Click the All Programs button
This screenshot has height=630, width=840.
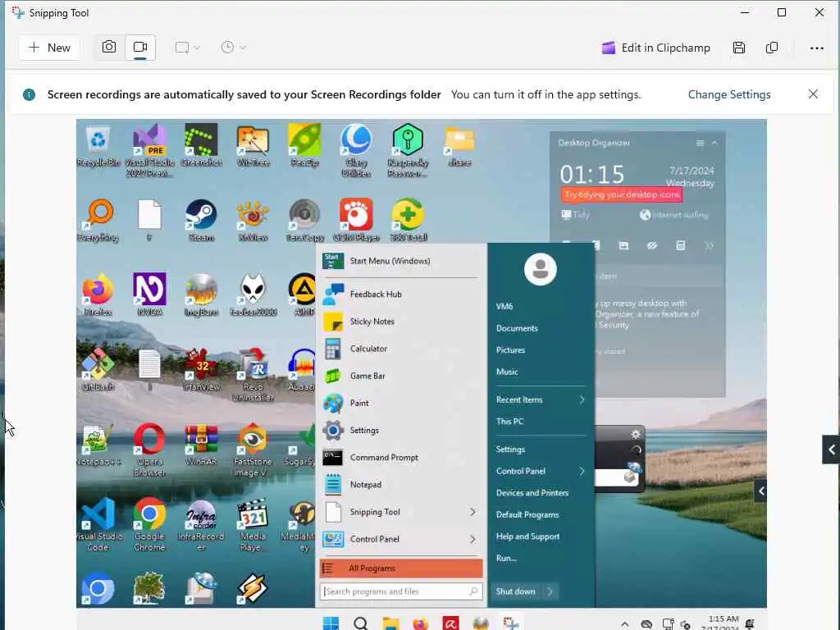(400, 568)
